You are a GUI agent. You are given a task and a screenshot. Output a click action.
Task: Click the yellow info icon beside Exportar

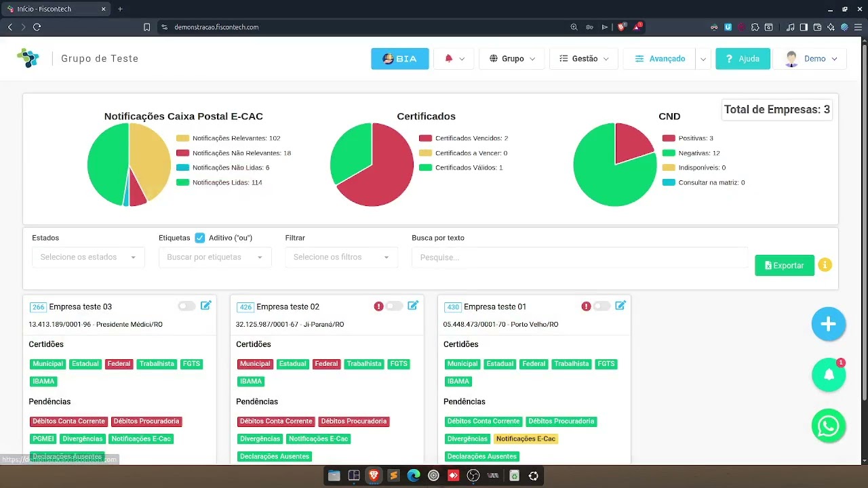pos(825,265)
